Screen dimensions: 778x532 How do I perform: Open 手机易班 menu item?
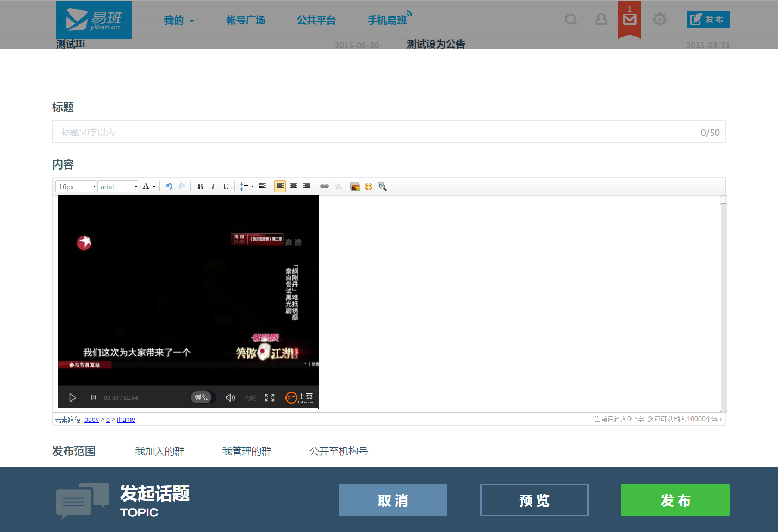pos(389,20)
